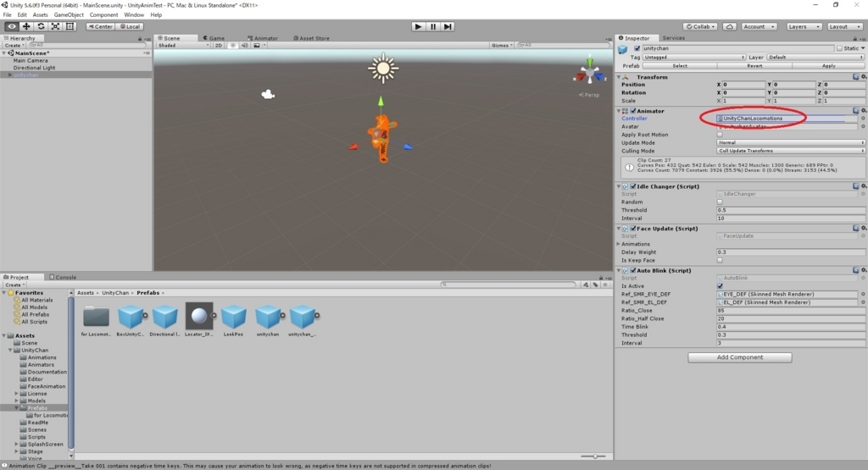Toggle the object active checkbox beside unitychan name
Image resolution: width=868 pixels, height=470 pixels.
pos(637,48)
